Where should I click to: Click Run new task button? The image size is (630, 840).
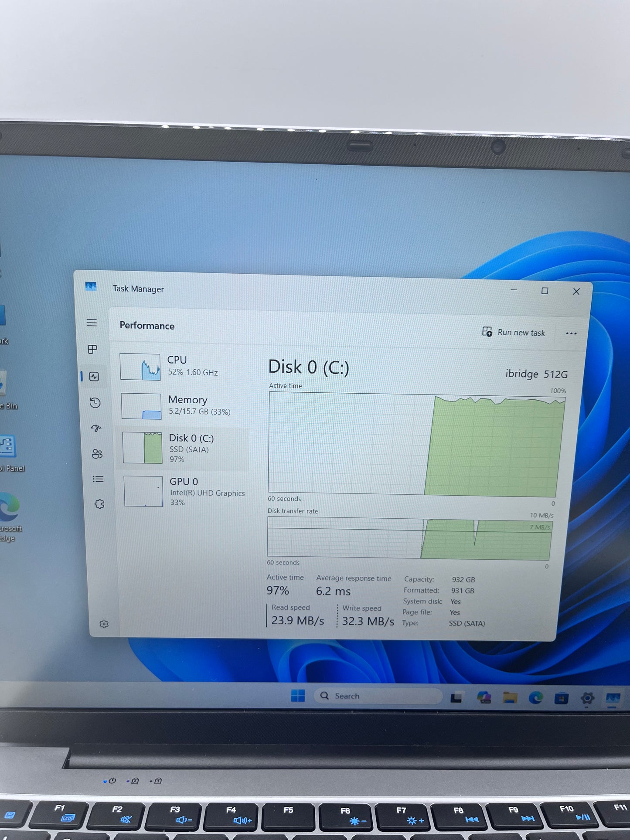coord(514,332)
